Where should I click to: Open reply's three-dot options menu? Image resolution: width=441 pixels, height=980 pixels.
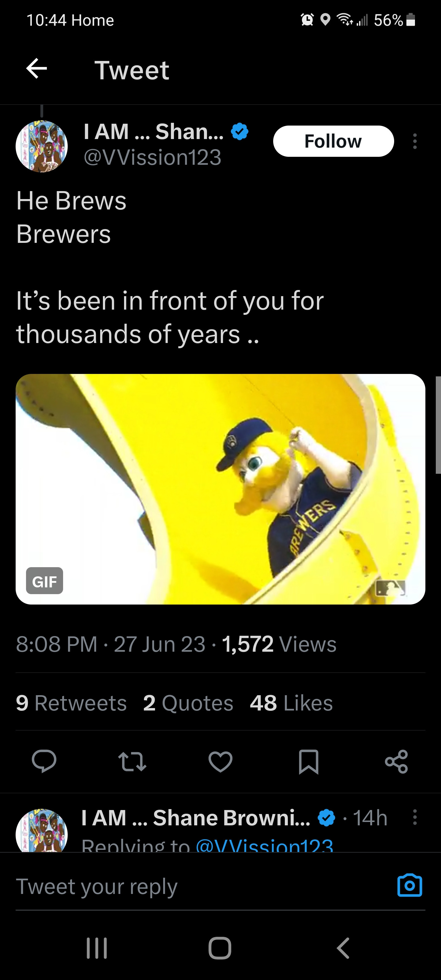click(x=415, y=817)
